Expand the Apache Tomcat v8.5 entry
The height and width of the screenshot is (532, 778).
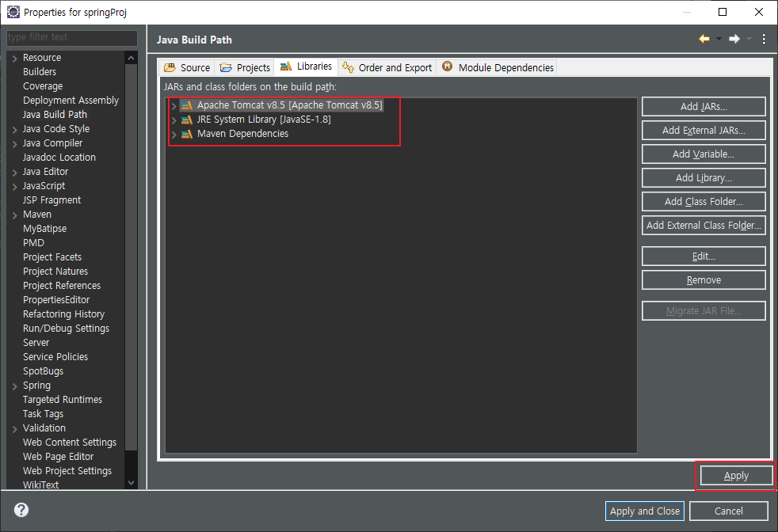pos(174,105)
